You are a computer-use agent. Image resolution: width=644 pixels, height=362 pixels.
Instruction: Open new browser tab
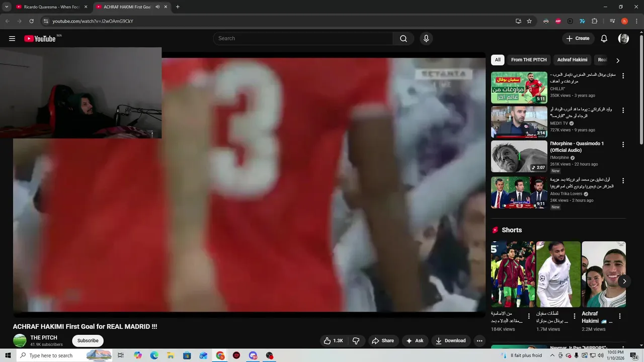click(178, 7)
